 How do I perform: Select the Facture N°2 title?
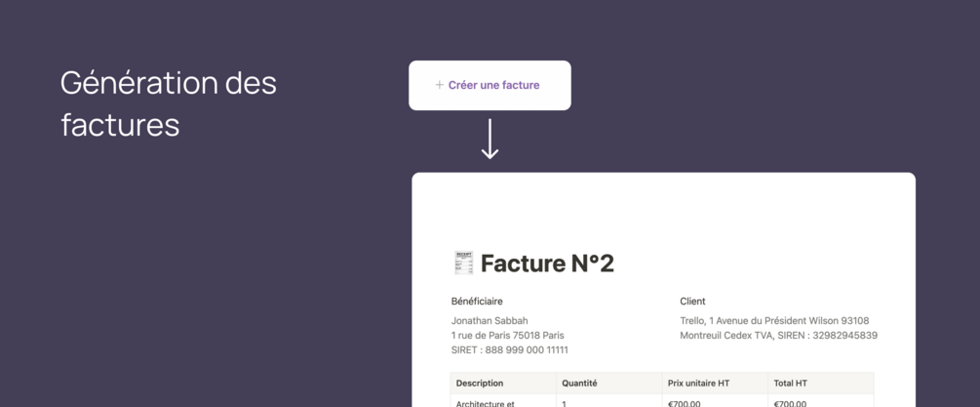point(547,264)
